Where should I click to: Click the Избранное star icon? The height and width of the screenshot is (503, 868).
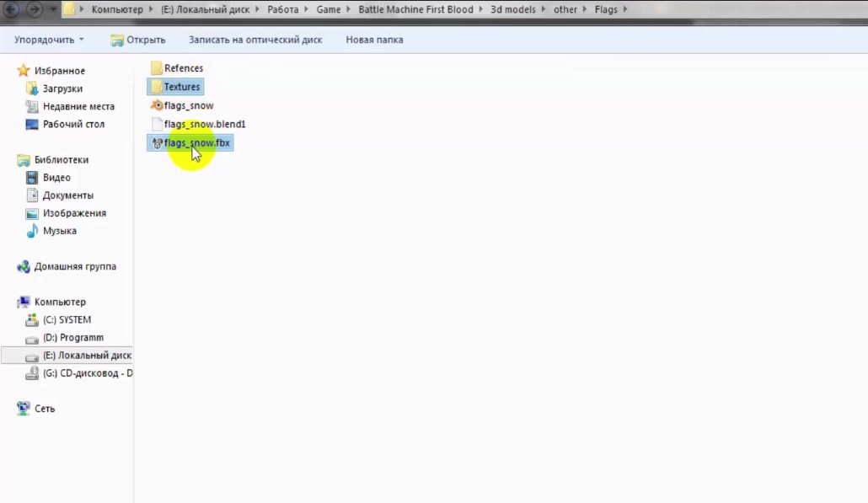[x=24, y=70]
